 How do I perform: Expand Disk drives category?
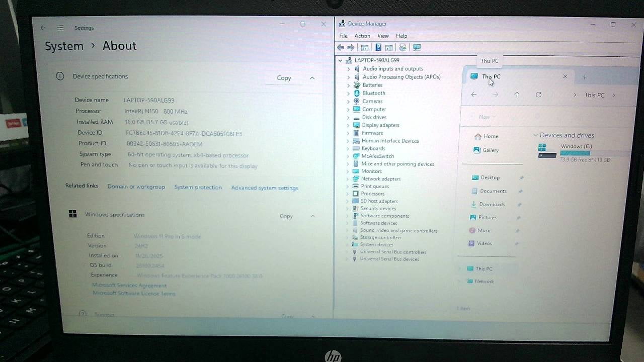tap(348, 117)
